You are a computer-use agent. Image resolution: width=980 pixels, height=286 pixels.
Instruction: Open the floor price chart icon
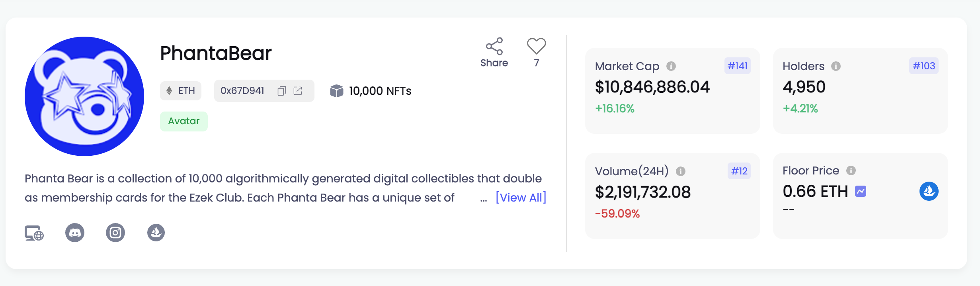coord(861,192)
